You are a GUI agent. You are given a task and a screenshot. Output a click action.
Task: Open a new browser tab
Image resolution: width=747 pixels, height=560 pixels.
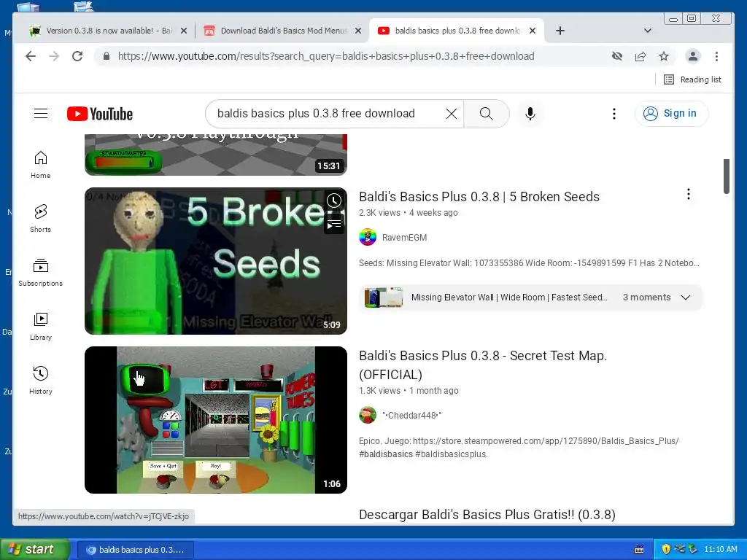[560, 31]
